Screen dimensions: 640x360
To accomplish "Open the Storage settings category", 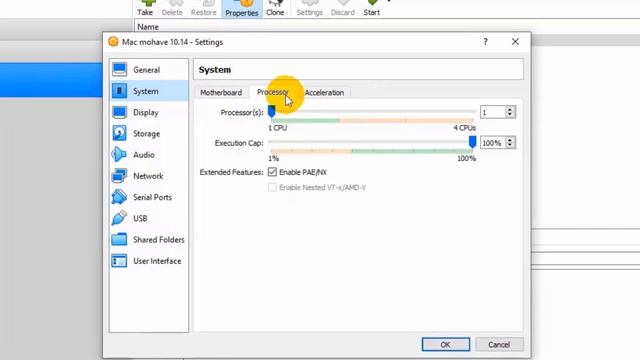I will tap(149, 133).
